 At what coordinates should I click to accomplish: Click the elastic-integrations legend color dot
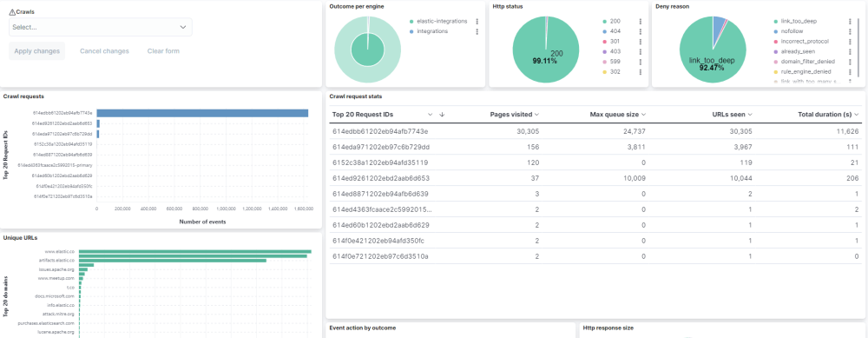[x=411, y=21]
